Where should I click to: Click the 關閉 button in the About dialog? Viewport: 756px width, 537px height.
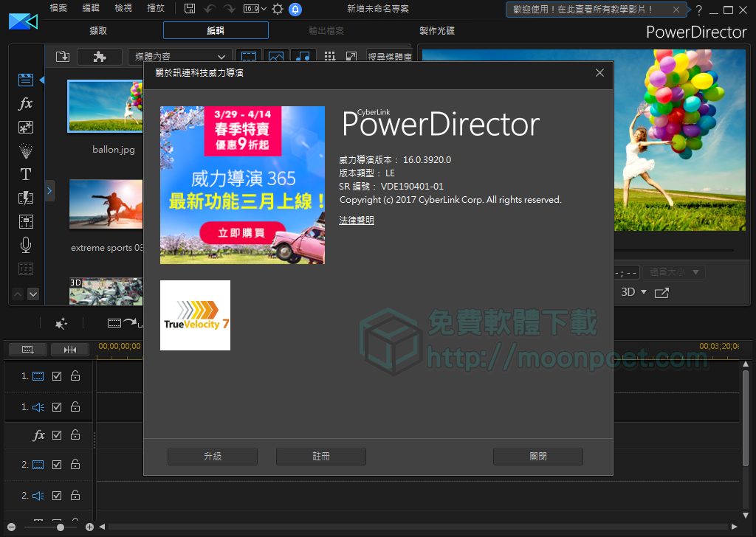tap(537, 456)
